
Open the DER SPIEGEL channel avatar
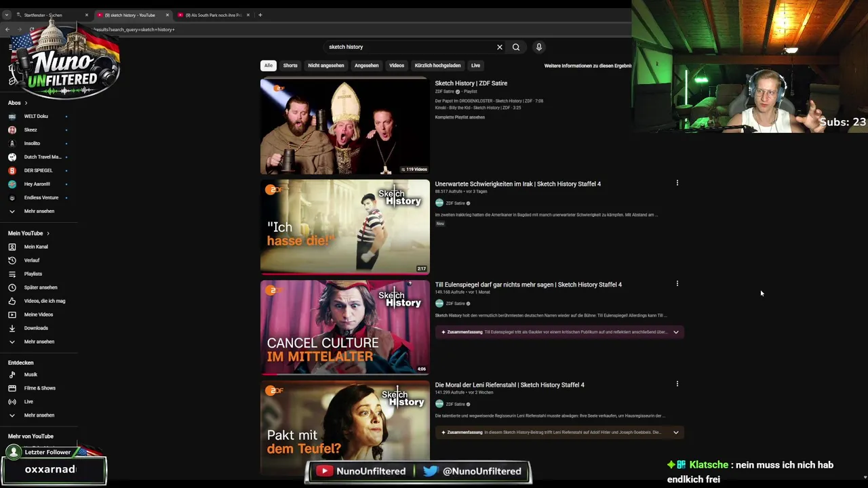click(12, 170)
